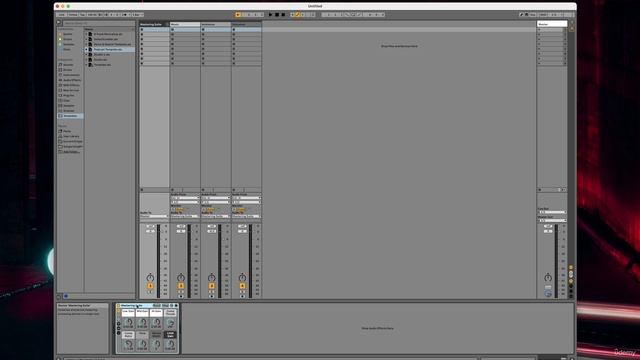Viewport: 640px width, 360px height.
Task: Select Audio Effects in browser categories
Action: pyautogui.click(x=71, y=80)
